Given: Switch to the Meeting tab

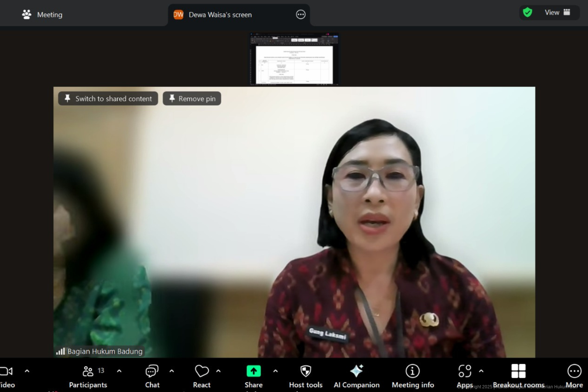Looking at the screenshot, I should (42, 15).
